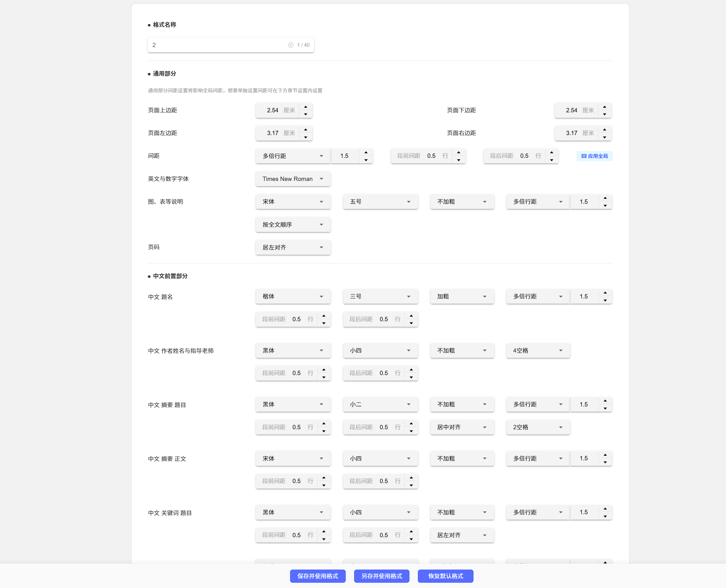This screenshot has width=726, height=588.
Task: Open the 按全文顺序 numbering dropdown
Action: pyautogui.click(x=293, y=225)
